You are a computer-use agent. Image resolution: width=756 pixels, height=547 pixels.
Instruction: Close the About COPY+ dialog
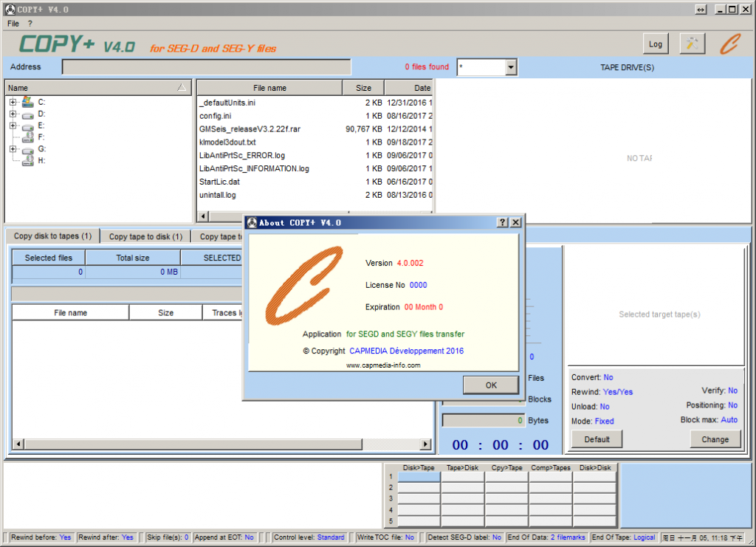tap(515, 222)
